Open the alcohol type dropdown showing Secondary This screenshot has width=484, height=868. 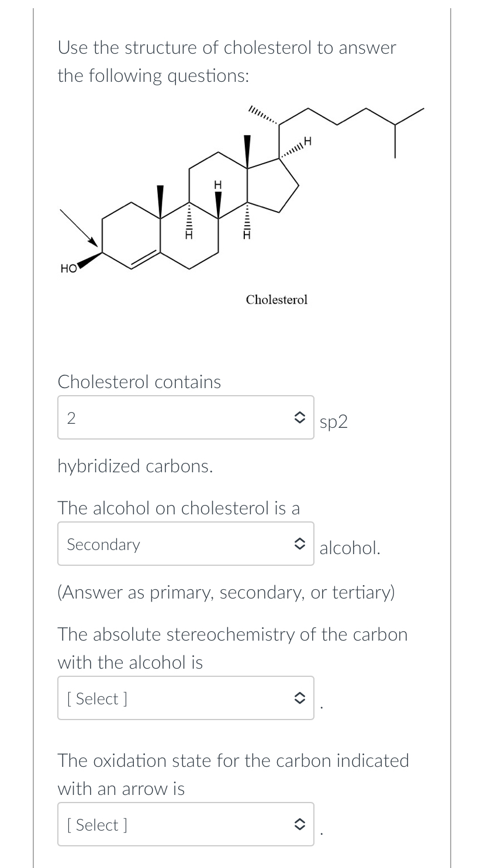175,544
